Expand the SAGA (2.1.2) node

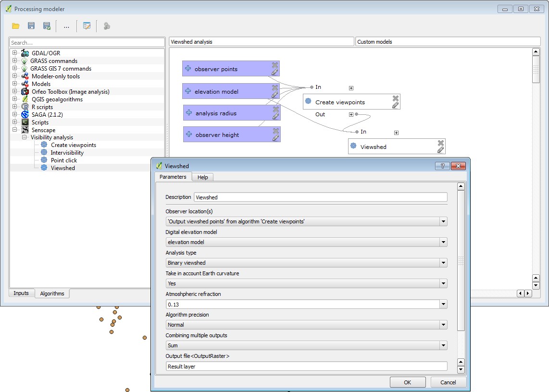point(15,114)
